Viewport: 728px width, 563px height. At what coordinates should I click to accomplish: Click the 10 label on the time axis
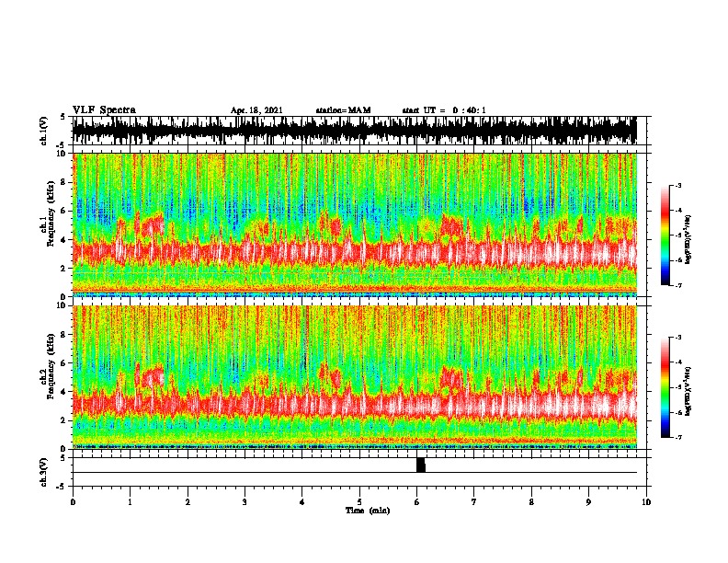click(x=646, y=502)
